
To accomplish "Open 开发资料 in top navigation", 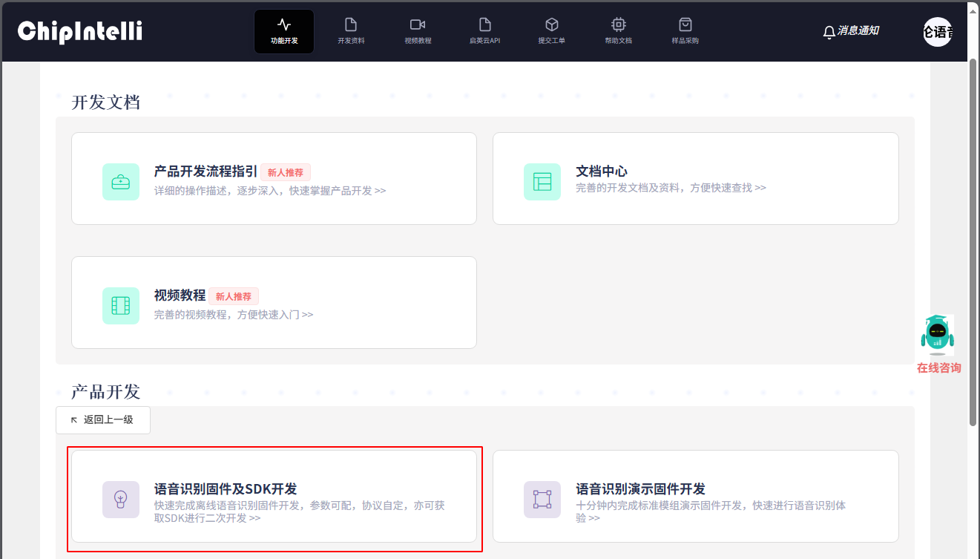I will coord(351,31).
